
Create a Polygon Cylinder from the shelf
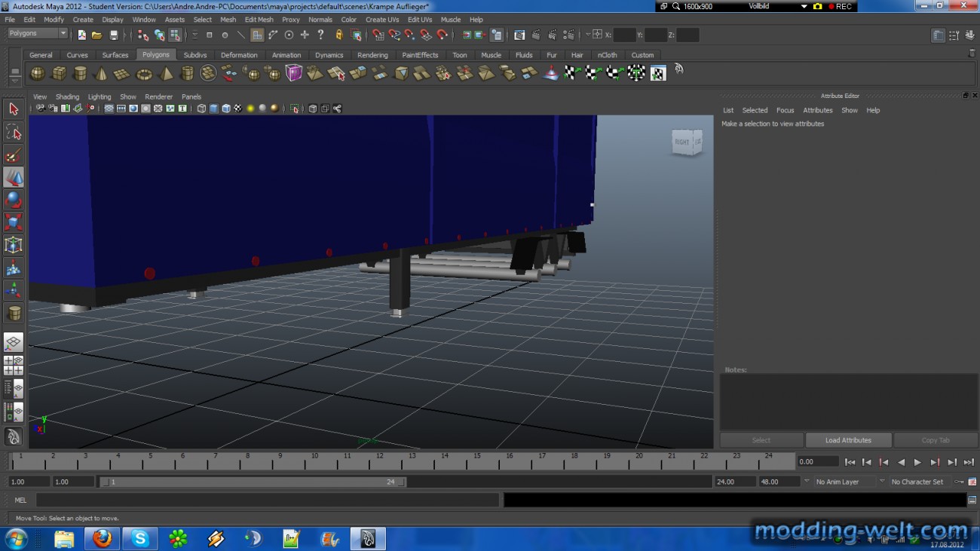click(x=79, y=73)
